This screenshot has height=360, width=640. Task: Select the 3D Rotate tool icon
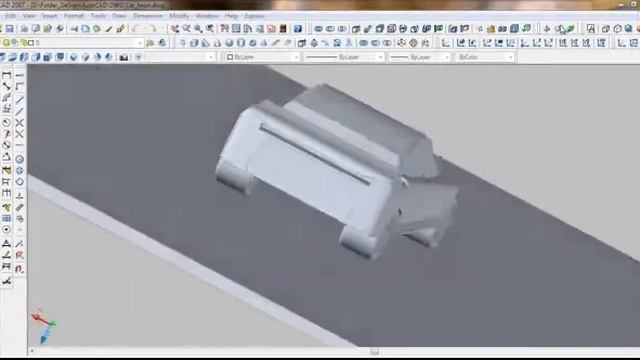pyautogui.click(x=413, y=43)
